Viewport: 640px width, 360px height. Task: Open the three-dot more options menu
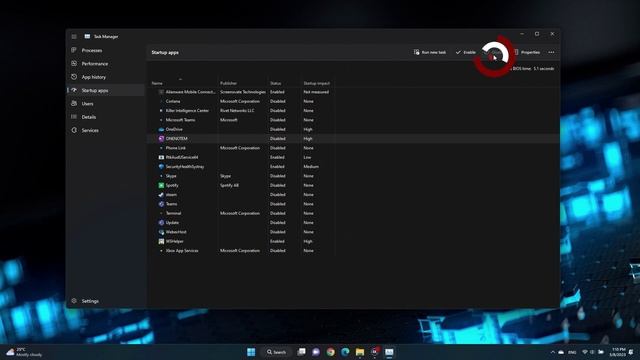point(551,52)
